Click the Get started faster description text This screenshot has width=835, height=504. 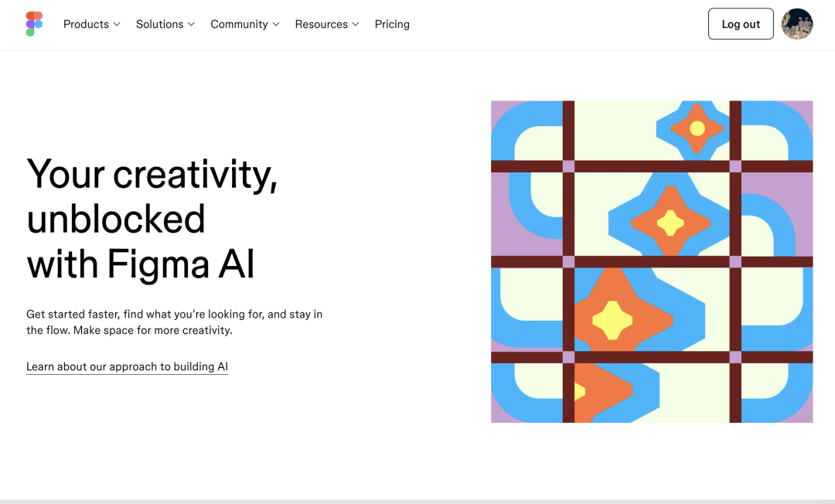[x=174, y=322]
